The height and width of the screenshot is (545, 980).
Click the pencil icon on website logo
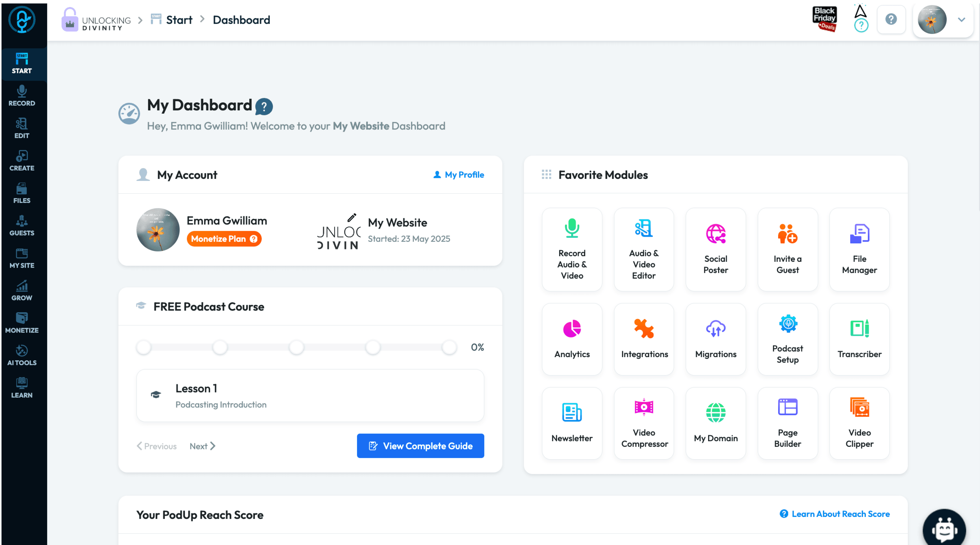(352, 217)
